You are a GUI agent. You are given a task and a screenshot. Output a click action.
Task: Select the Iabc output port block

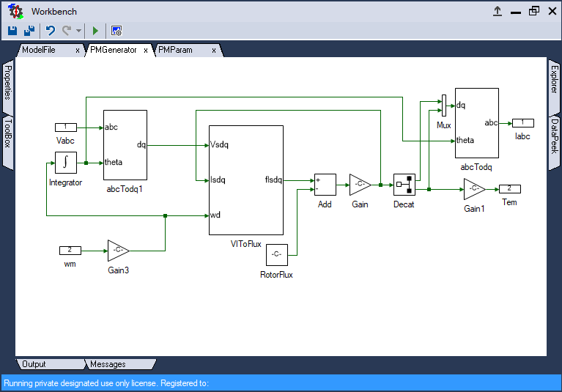click(x=523, y=123)
